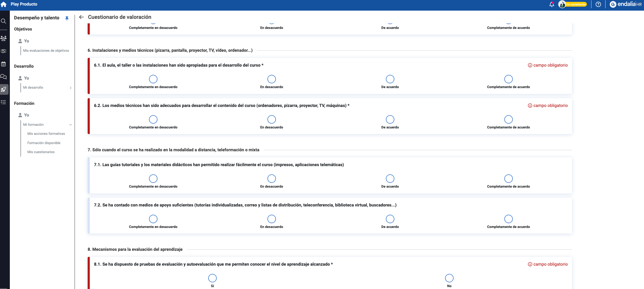The width and height of the screenshot is (644, 289).
Task: Select the rocket icon in sidebar
Action: (x=4, y=89)
